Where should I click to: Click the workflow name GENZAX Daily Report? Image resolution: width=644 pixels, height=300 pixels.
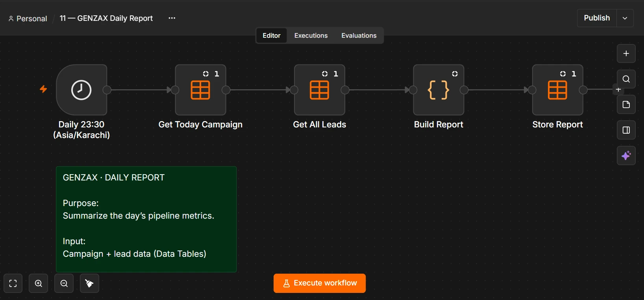click(x=106, y=18)
